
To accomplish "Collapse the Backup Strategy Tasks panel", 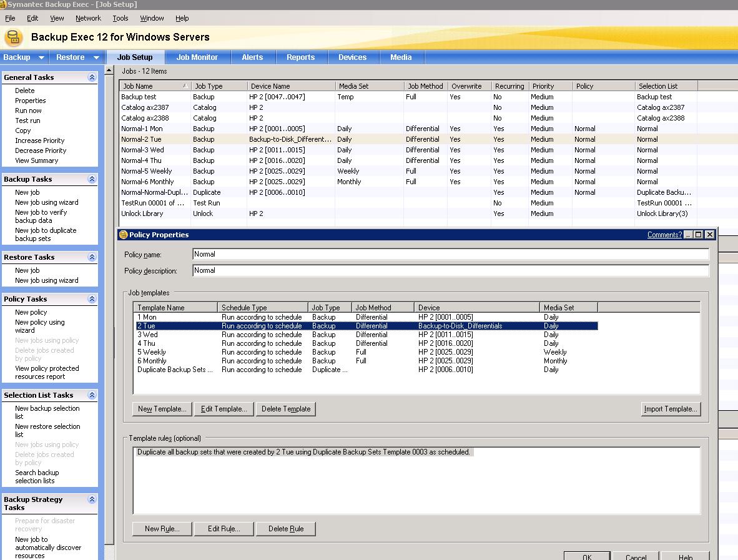I will 92,499.
